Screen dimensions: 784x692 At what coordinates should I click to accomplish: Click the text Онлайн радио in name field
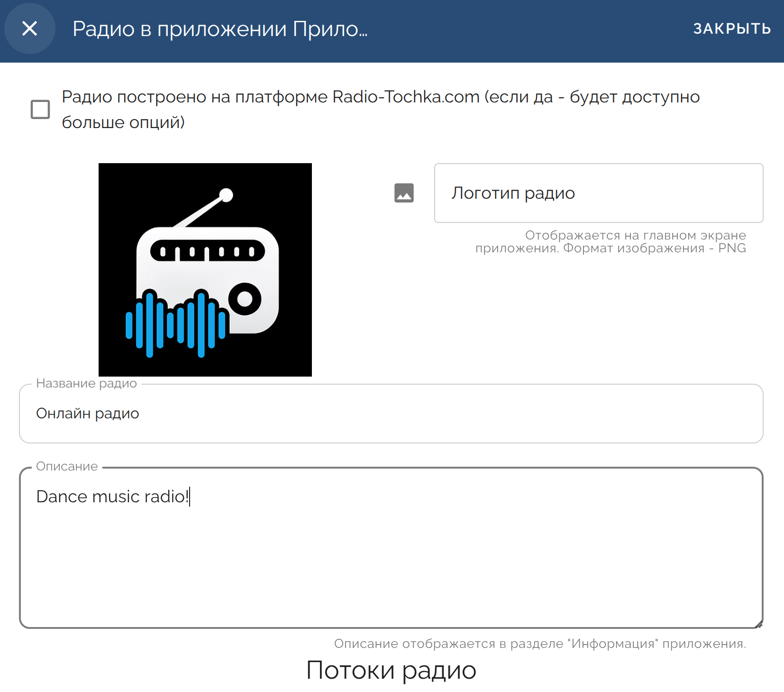coord(88,414)
